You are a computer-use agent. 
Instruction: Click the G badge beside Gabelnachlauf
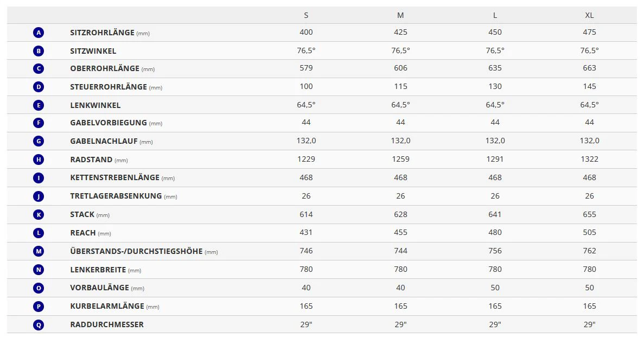click(x=38, y=142)
